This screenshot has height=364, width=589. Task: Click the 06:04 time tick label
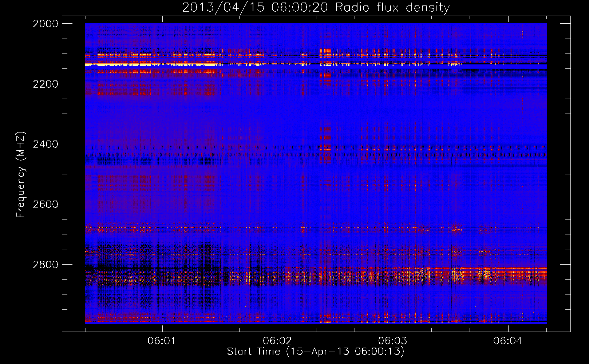pyautogui.click(x=507, y=341)
